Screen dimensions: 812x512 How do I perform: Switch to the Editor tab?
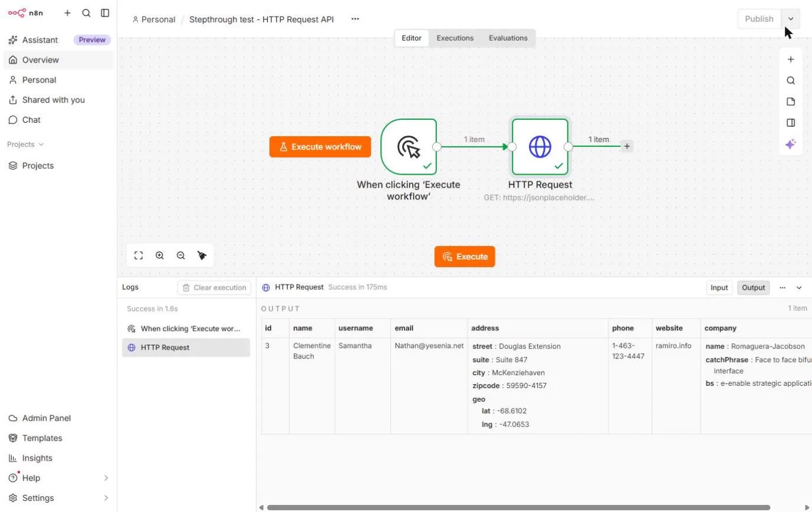point(412,38)
